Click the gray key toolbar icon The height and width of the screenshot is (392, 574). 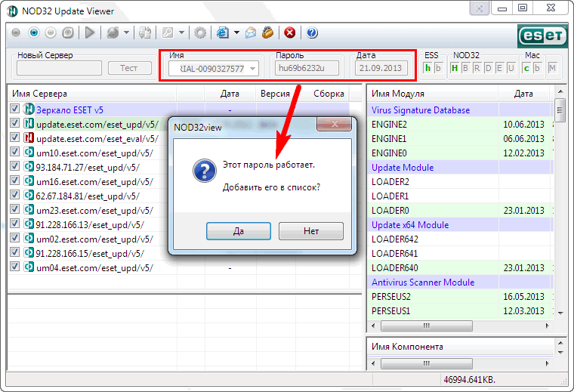click(x=168, y=33)
